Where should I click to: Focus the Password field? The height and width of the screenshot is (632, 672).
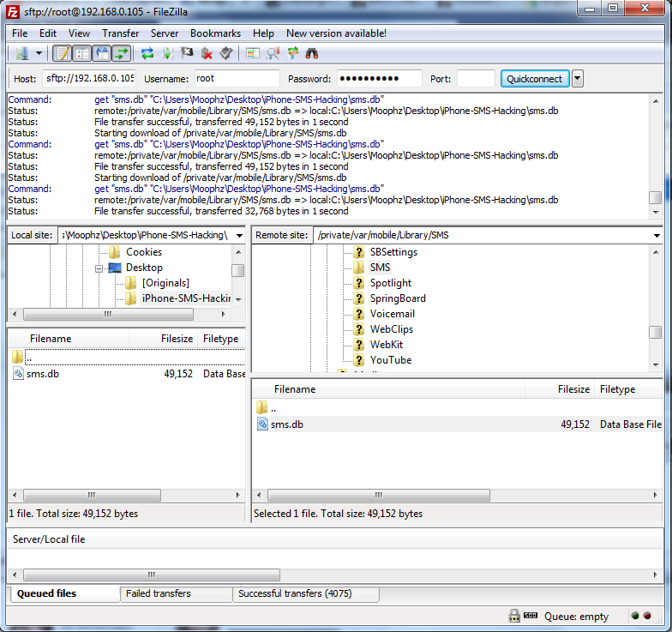[379, 79]
